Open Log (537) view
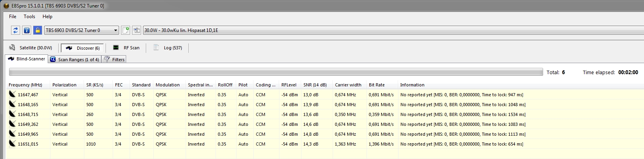The width and height of the screenshot is (644, 159). coord(168,48)
